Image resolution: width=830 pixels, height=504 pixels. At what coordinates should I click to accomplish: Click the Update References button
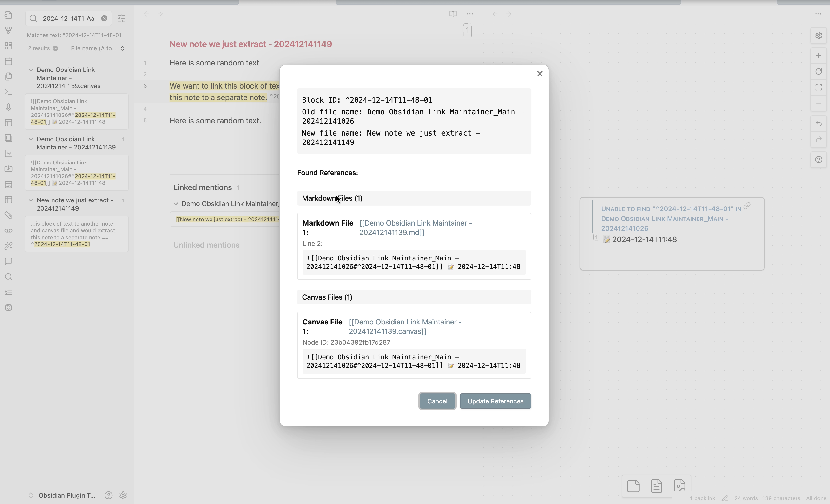[495, 401]
